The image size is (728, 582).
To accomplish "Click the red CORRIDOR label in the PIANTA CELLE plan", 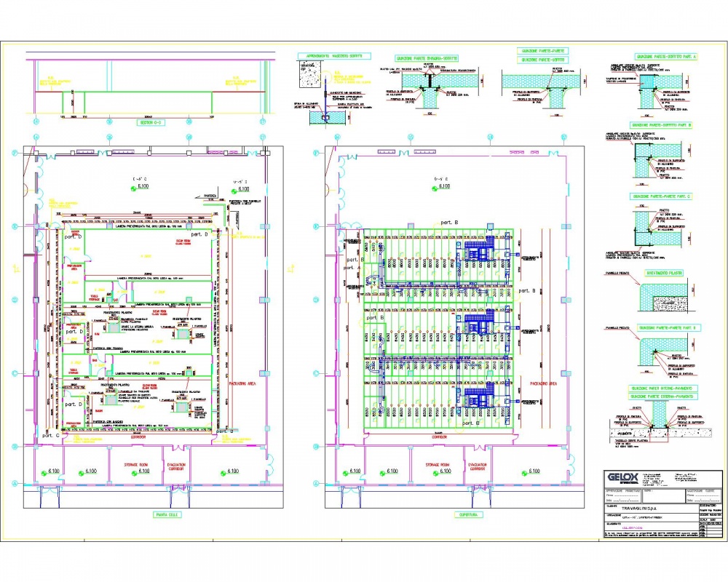I will click(138, 437).
